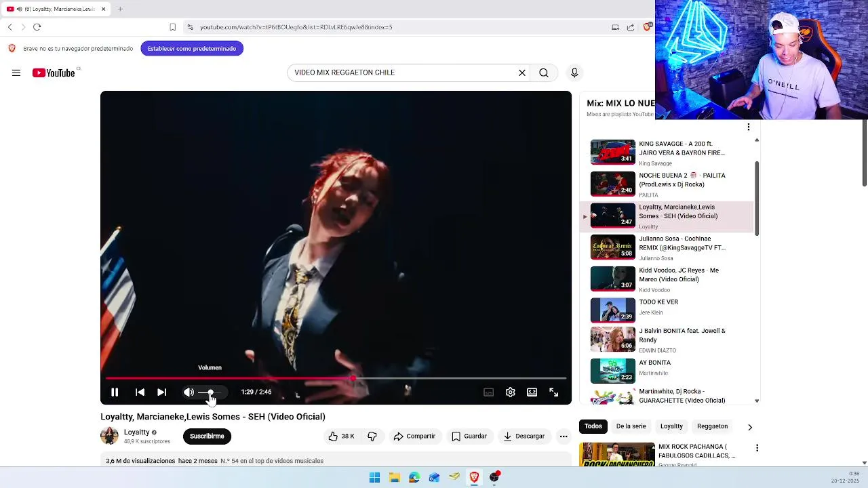Bookmark this page icon

tap(172, 27)
